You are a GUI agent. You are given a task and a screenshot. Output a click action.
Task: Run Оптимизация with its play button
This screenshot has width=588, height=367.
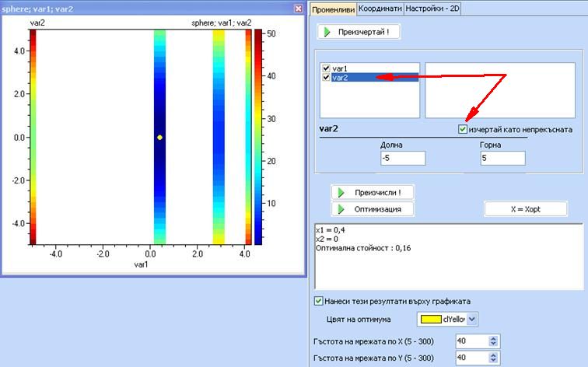coord(373,209)
